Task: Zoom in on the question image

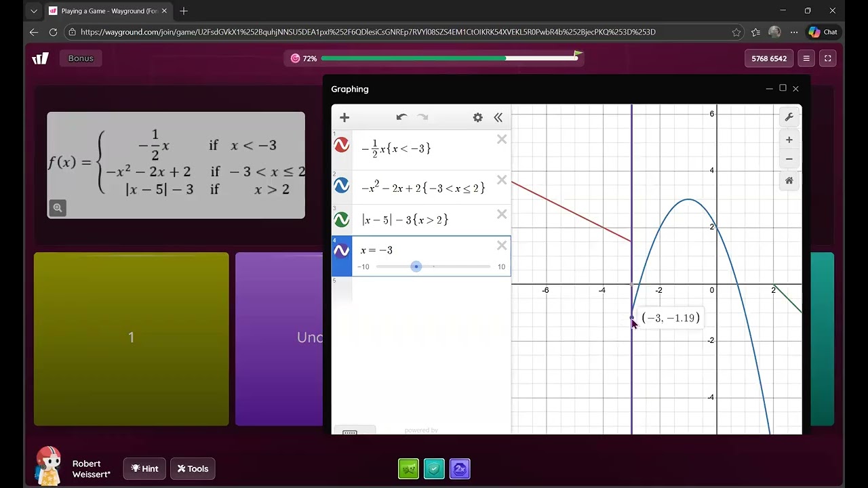Action: pyautogui.click(x=58, y=208)
